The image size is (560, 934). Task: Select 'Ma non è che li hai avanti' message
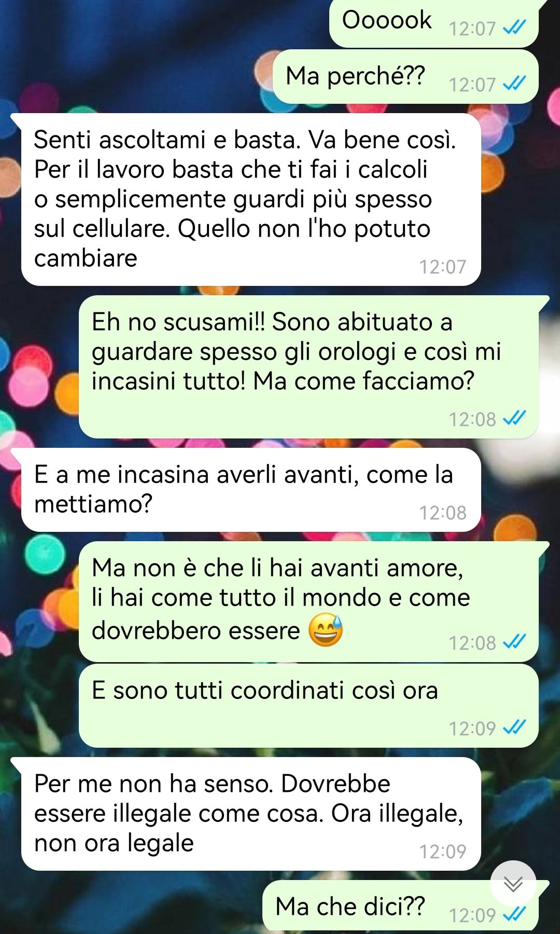(x=309, y=601)
